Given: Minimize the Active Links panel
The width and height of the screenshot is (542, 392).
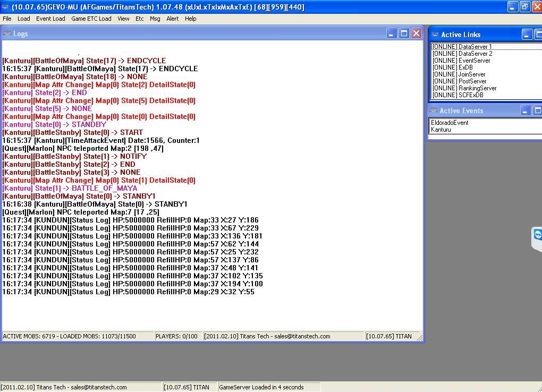Looking at the screenshot, I should [x=527, y=35].
